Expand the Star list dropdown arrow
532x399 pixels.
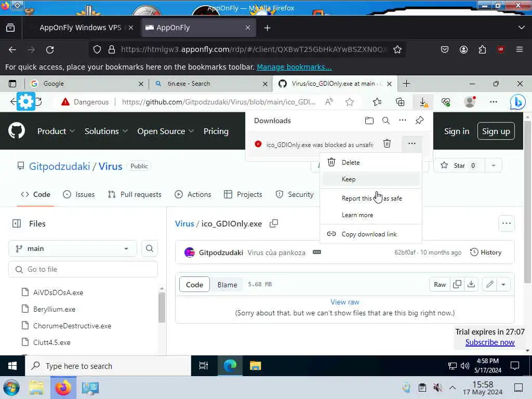(494, 166)
